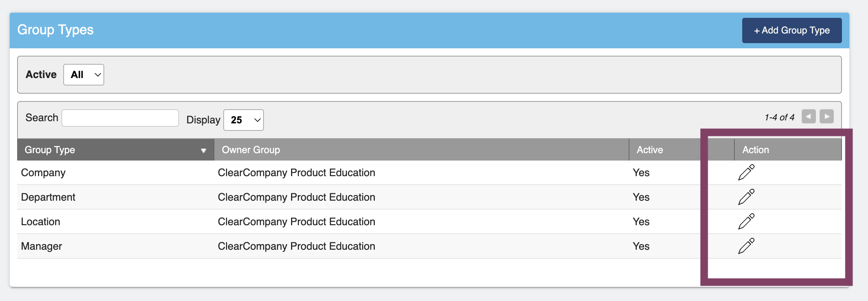Edit the Company group type with pencil
The height and width of the screenshot is (301, 868).
(x=746, y=172)
